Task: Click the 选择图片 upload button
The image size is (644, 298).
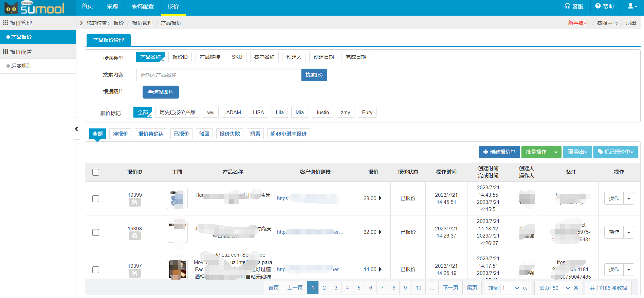Action: click(x=161, y=92)
